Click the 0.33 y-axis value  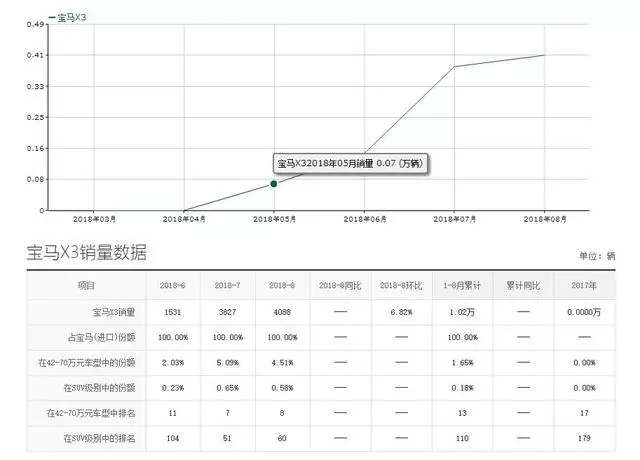pyautogui.click(x=35, y=87)
